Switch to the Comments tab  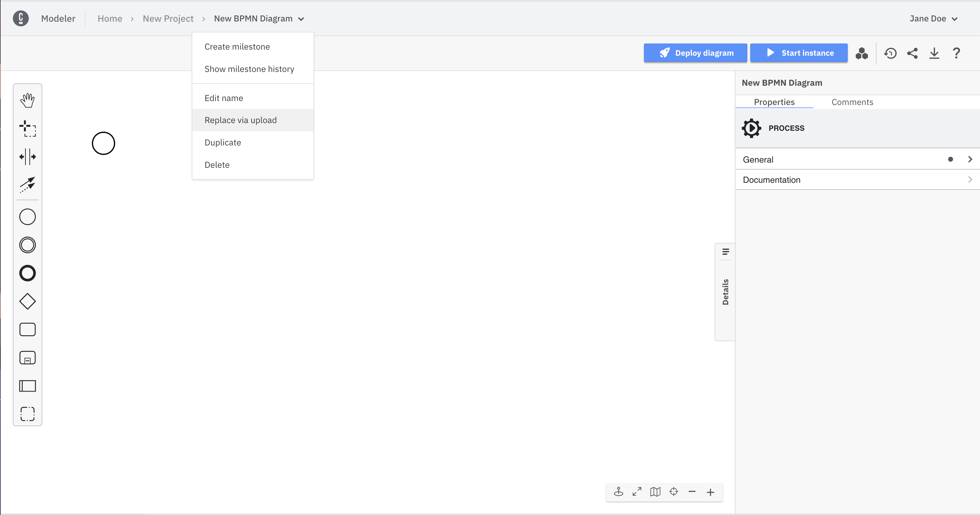[x=852, y=102]
